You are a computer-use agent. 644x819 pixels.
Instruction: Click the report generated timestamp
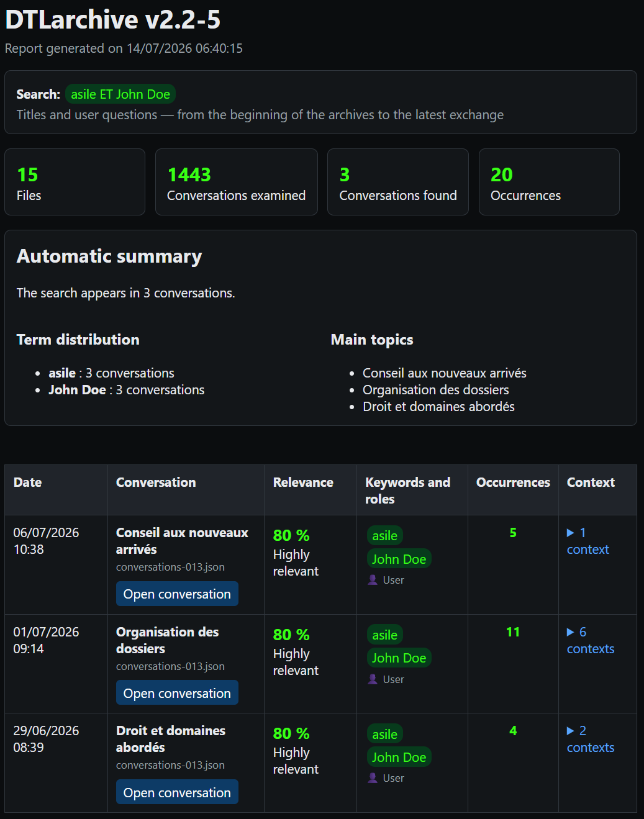tap(124, 48)
